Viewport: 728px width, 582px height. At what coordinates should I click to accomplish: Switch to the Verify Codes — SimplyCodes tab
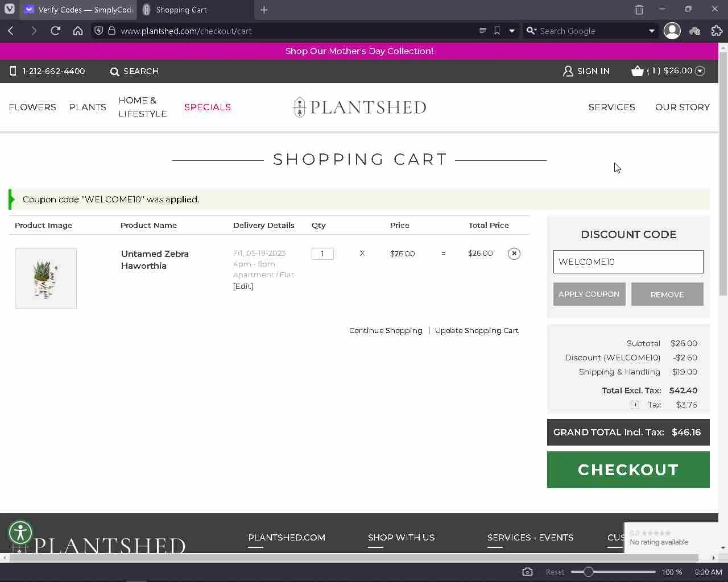78,10
